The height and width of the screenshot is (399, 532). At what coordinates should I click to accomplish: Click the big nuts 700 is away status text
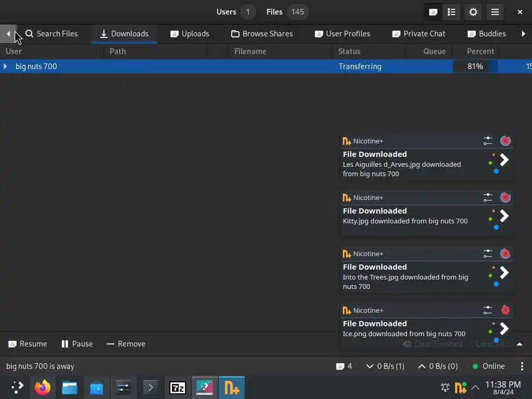(x=40, y=366)
